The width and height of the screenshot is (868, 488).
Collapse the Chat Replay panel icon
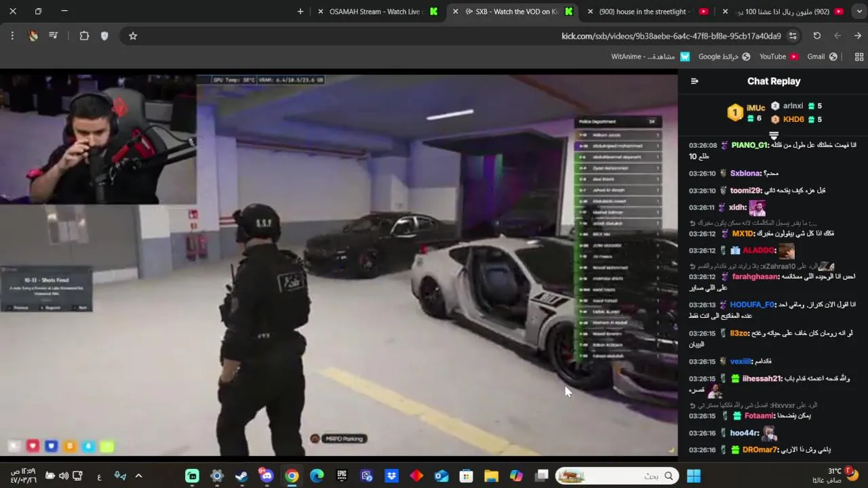pyautogui.click(x=694, y=81)
